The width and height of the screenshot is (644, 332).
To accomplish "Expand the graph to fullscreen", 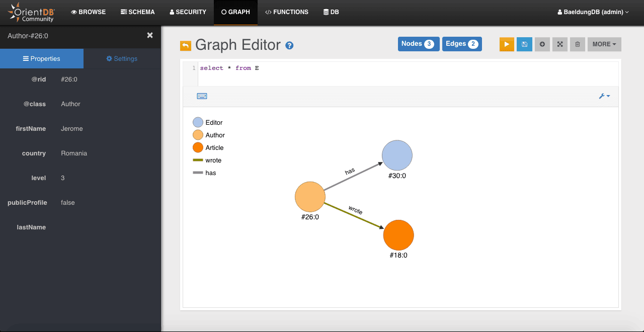I will click(559, 44).
